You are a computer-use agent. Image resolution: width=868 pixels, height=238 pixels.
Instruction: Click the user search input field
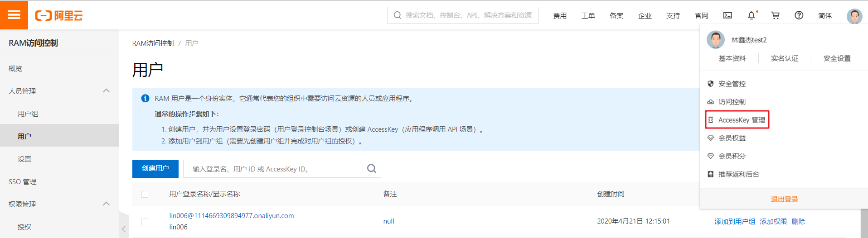276,169
